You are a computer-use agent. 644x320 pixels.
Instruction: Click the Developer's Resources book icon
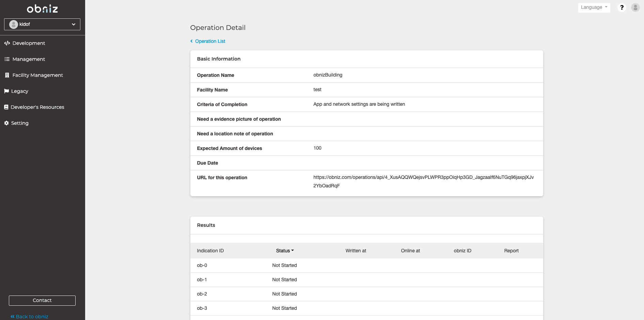tap(6, 107)
